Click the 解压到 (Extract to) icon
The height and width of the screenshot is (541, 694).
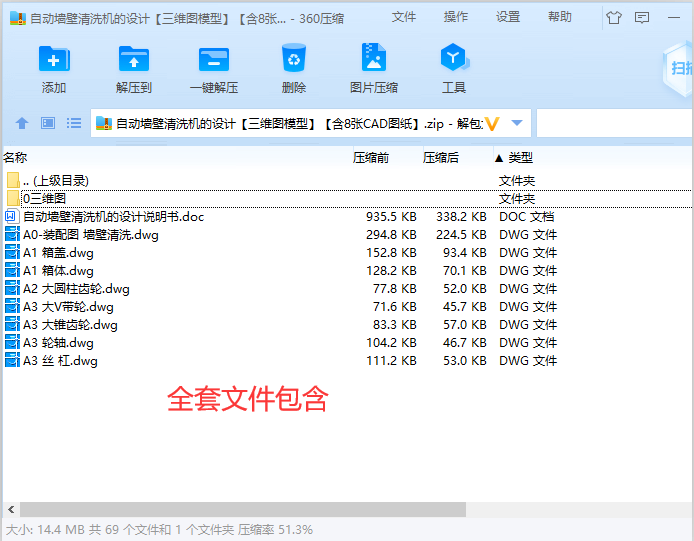pos(134,58)
